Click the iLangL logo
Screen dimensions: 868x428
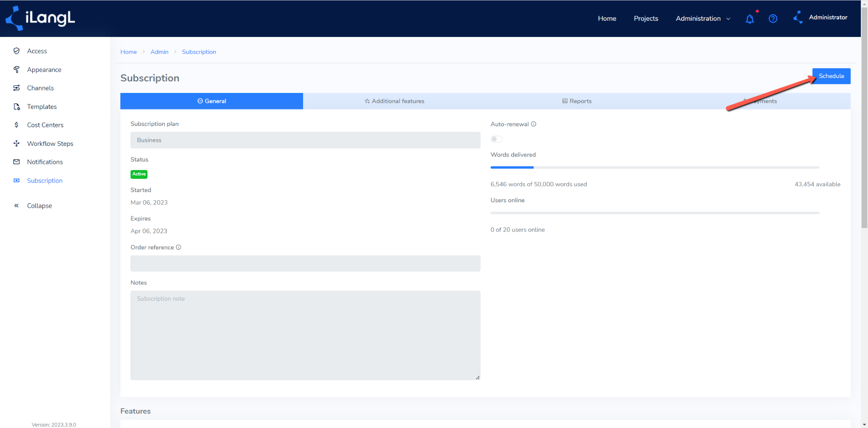click(x=40, y=18)
